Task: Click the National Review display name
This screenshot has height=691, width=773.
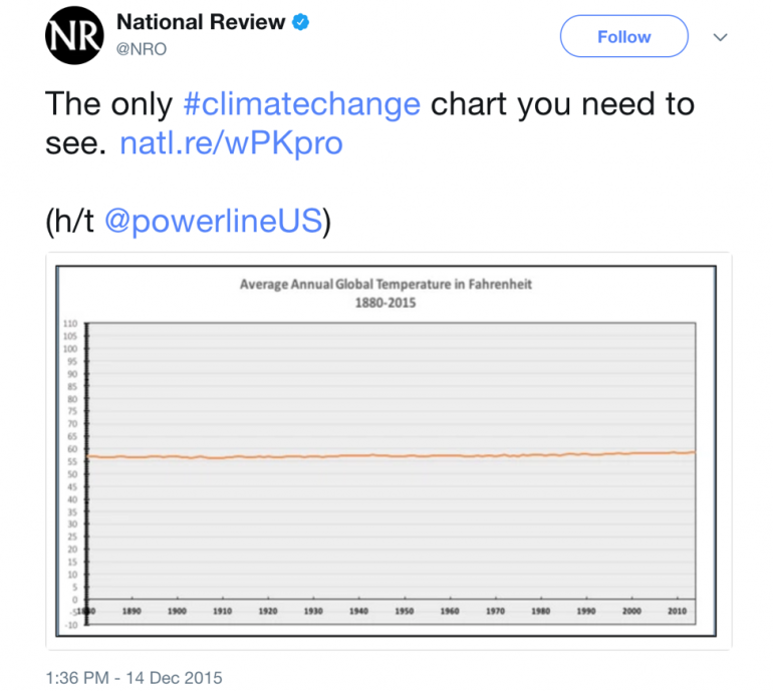Action: tap(201, 22)
